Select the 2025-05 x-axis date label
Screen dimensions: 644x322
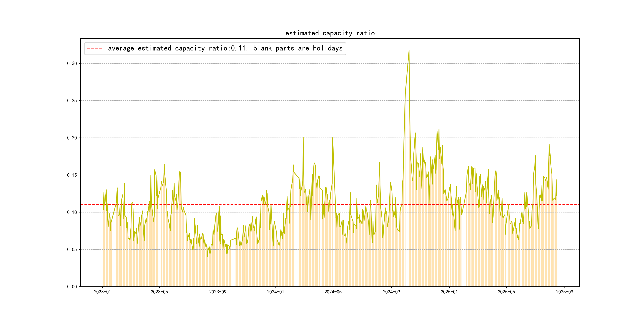click(506, 292)
